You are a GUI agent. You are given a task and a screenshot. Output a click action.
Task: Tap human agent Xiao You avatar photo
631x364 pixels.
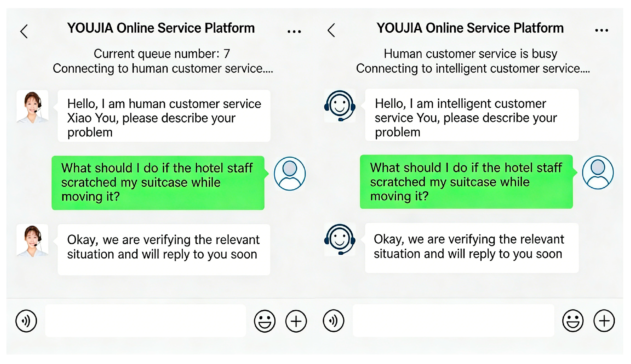[x=32, y=107]
